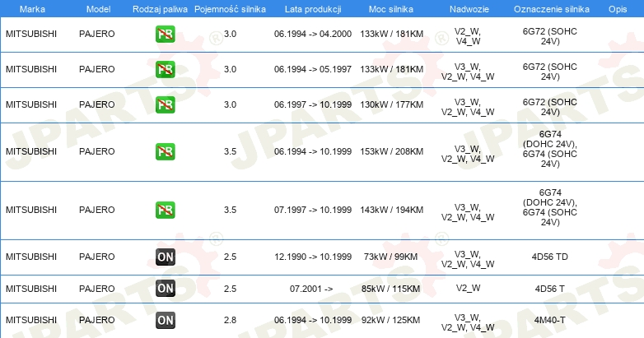Click petrol fuel icon in 153kW / 208KM row
The width and height of the screenshot is (644, 338).
tap(165, 151)
